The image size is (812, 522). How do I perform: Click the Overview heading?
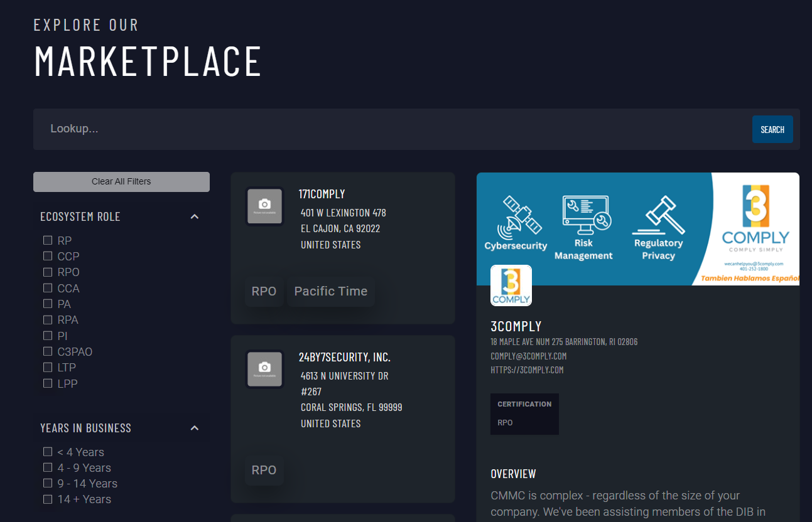pyautogui.click(x=513, y=474)
